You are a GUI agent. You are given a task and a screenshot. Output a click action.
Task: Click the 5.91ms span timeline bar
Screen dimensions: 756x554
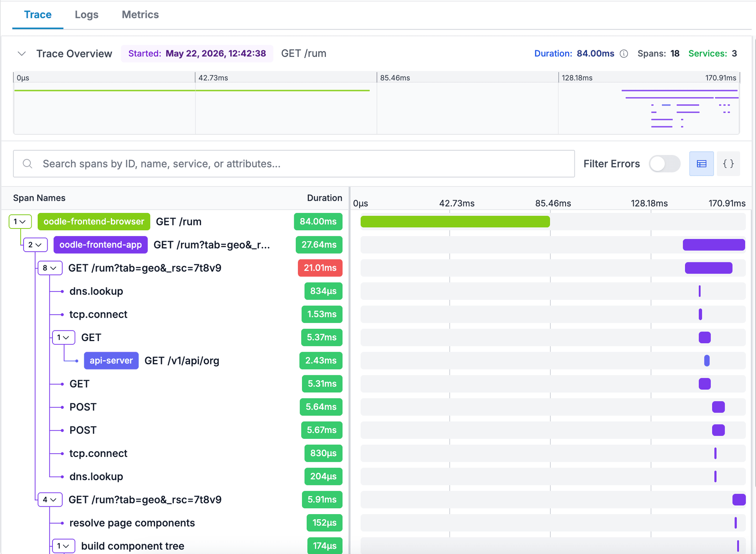[x=739, y=500]
